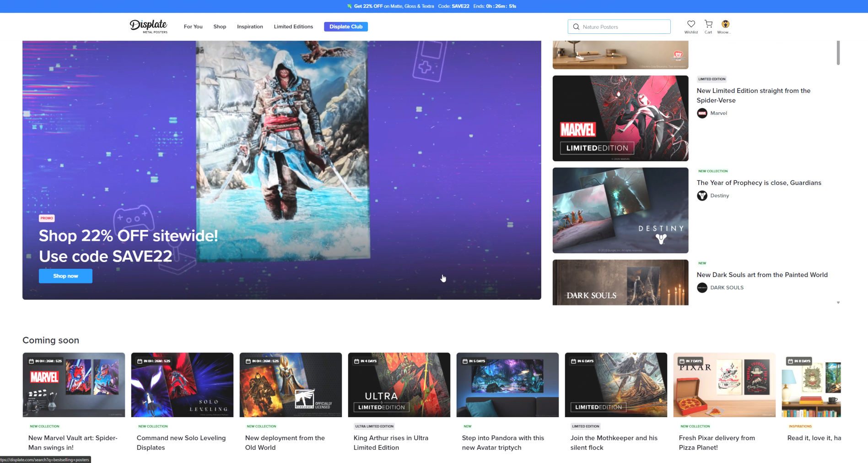
Task: Click the Nature Posters search field
Action: coord(623,27)
